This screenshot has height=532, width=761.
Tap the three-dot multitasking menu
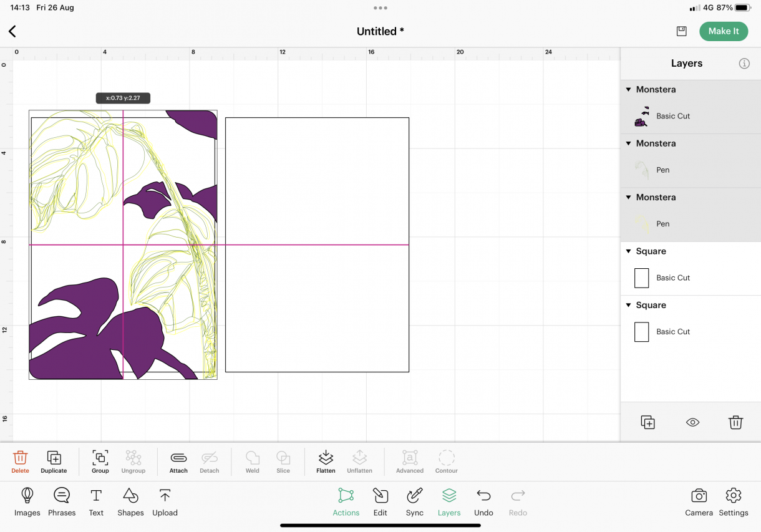point(380,8)
